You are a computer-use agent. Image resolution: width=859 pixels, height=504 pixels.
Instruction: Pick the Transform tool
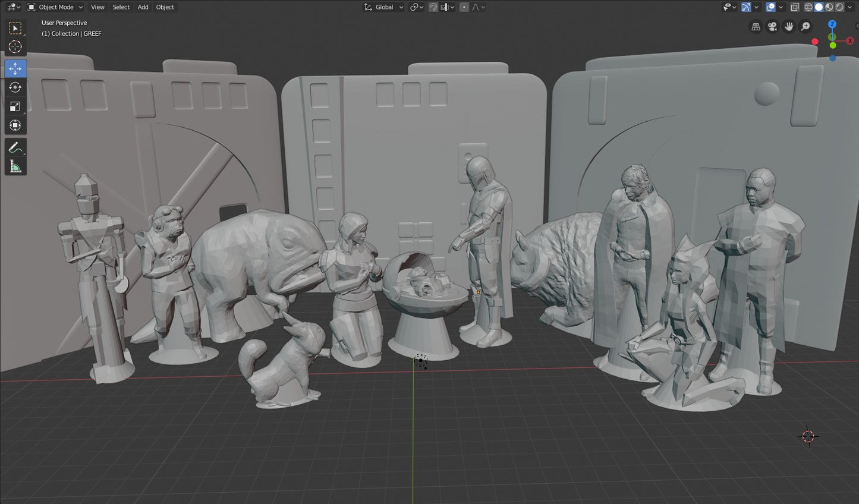pyautogui.click(x=15, y=125)
